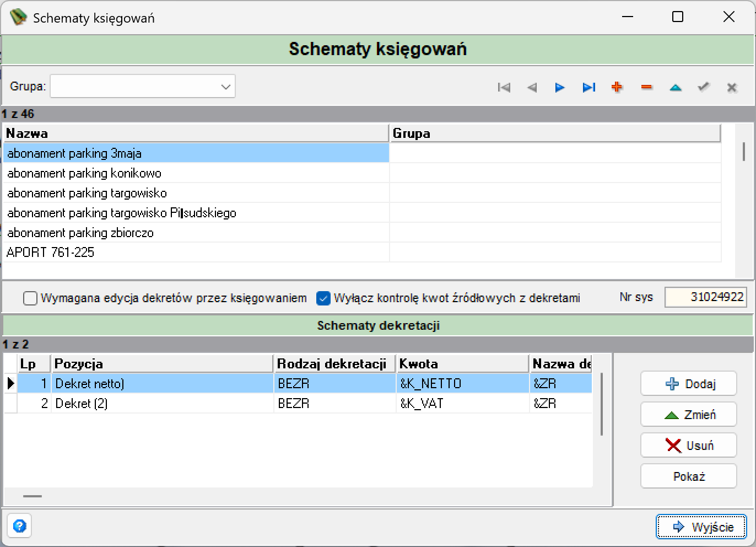Add new record with red plus icon

point(617,87)
